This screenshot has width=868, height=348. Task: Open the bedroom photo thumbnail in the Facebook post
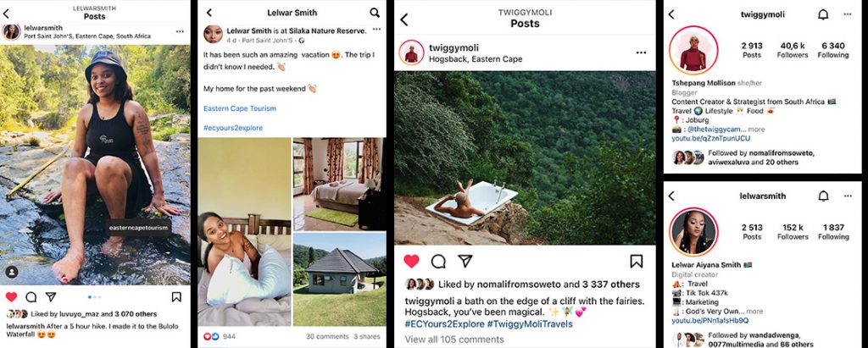coord(339,183)
